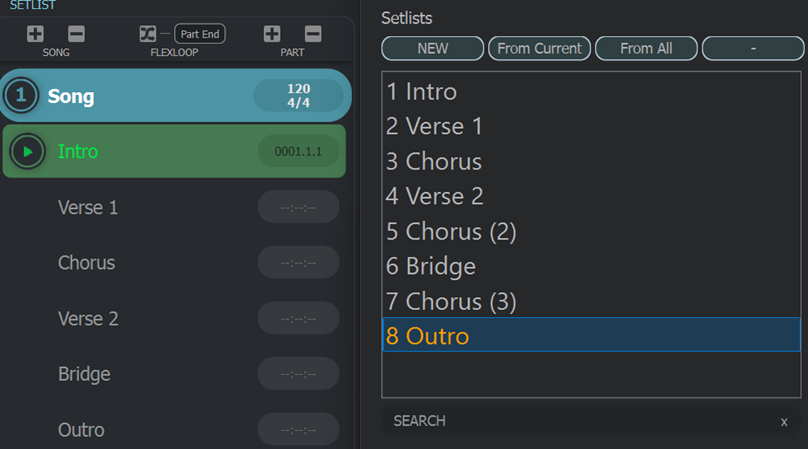Select 6 Bridge in the list

431,266
